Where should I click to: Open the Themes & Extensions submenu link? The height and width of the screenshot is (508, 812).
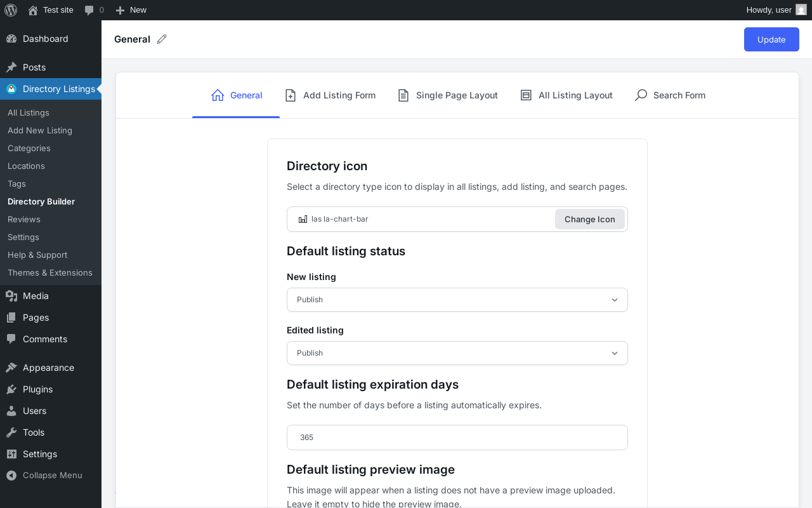pos(50,272)
